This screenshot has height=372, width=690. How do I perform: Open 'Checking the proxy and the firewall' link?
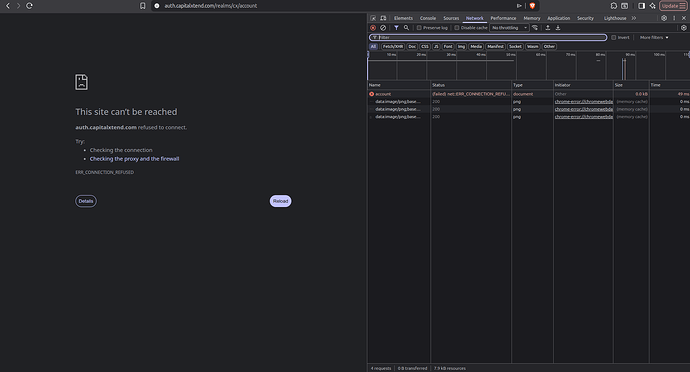(x=134, y=159)
